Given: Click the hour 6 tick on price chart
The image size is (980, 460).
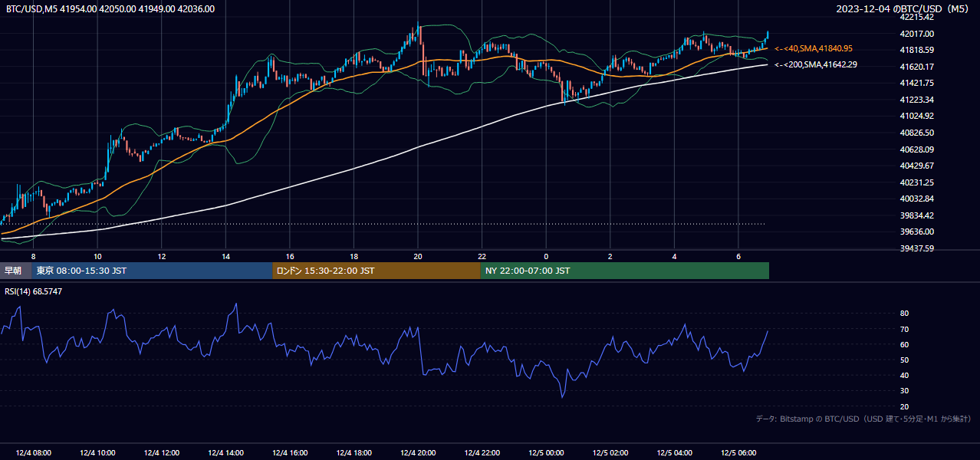Looking at the screenshot, I should point(738,256).
